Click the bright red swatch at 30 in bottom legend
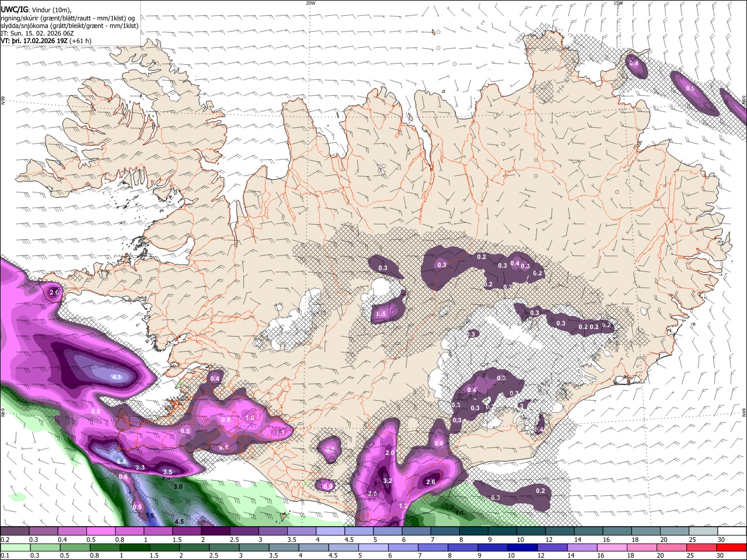The image size is (747, 560). pyautogui.click(x=732, y=547)
